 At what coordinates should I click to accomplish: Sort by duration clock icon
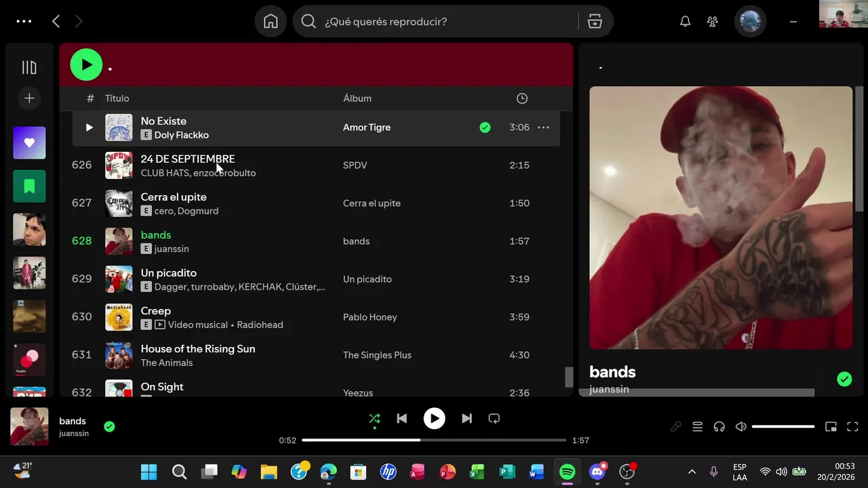tap(521, 98)
